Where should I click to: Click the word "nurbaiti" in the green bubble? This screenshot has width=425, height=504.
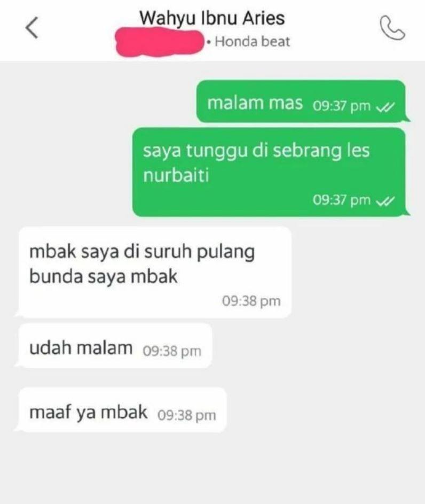pos(176,175)
